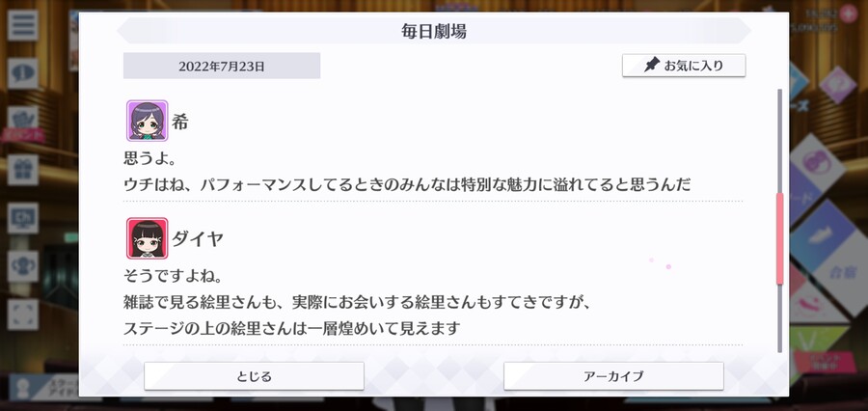Tap the pink diamond tile at top right
868x411 pixels.
point(837,85)
